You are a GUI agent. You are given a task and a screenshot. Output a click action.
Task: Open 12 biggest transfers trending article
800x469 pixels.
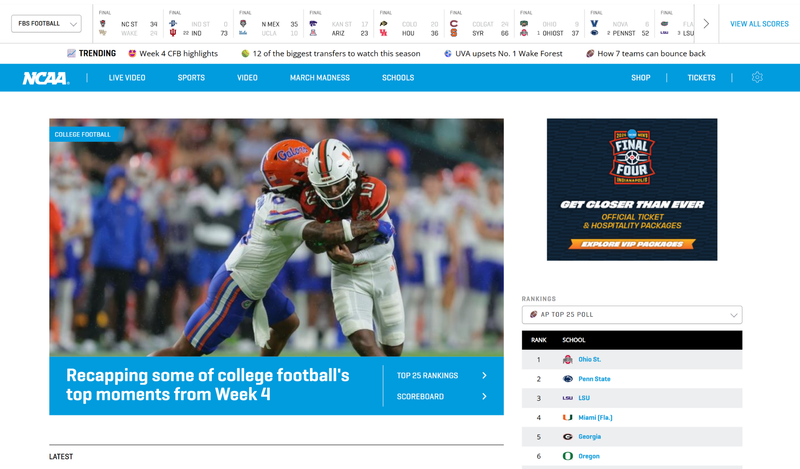point(336,54)
